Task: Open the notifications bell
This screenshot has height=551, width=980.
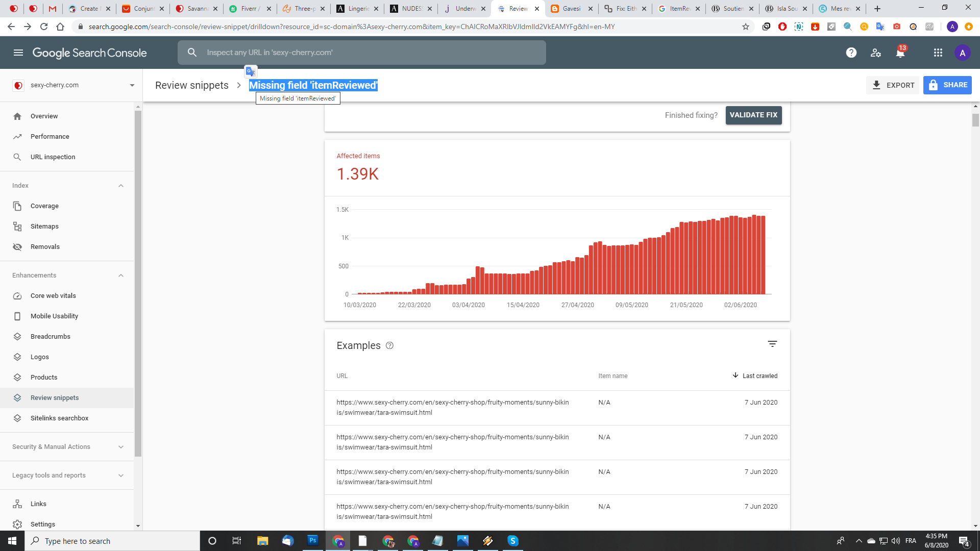Action: pyautogui.click(x=900, y=53)
